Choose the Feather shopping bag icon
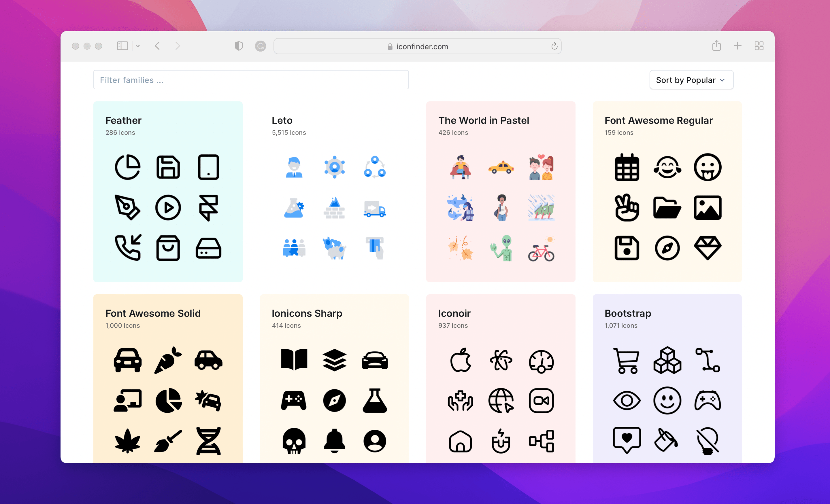The height and width of the screenshot is (504, 830). (168, 248)
